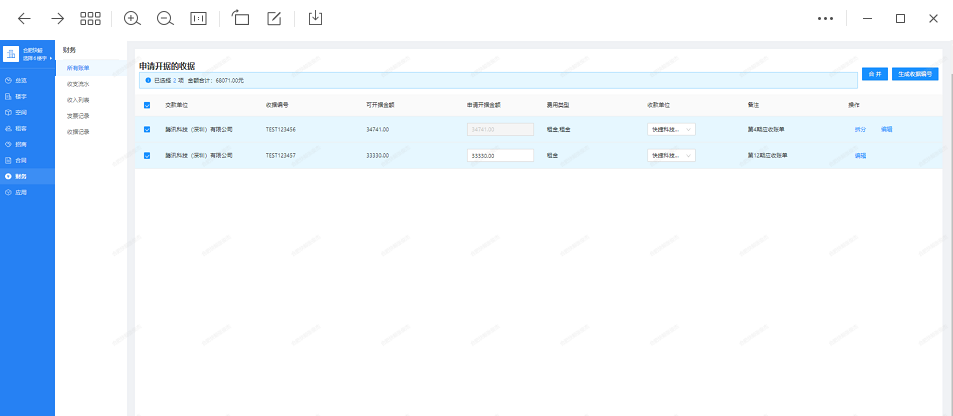The height and width of the screenshot is (416, 953).
Task: Open the three-dot more options menu
Action: coord(825,18)
